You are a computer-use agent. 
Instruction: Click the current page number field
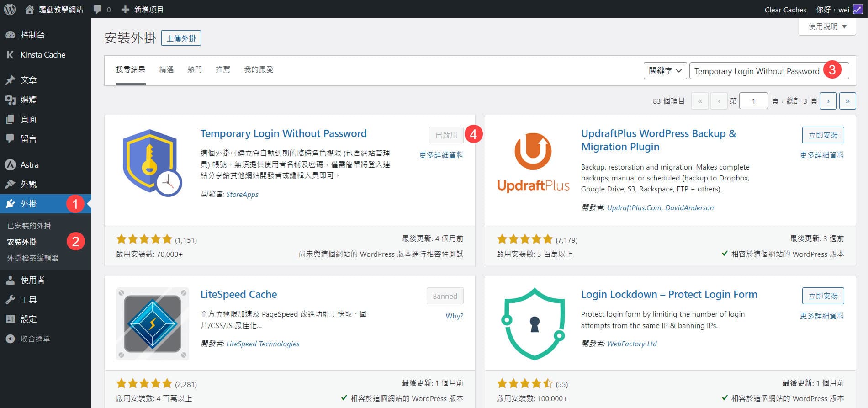753,101
